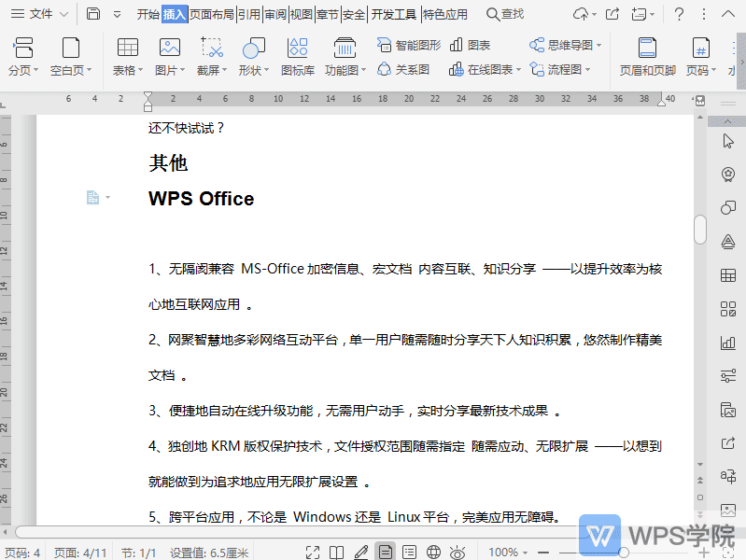Enable eye protection mode icon
The width and height of the screenshot is (746, 560).
(x=457, y=553)
